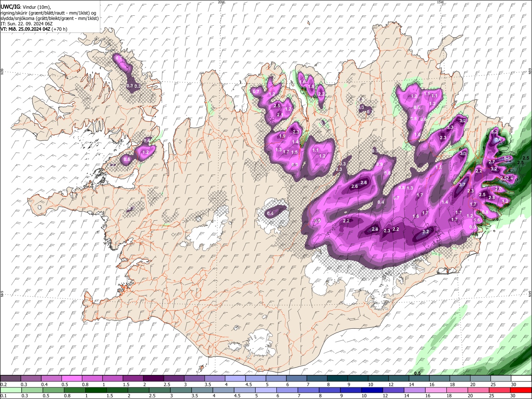Click the pale grey 25 swatch in upper legend
Screen dimensions: 532x399
500,378
